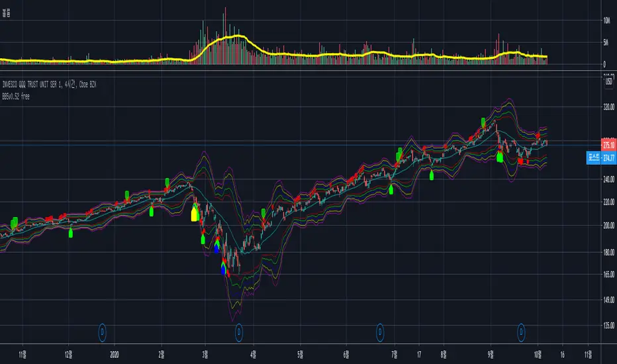The width and height of the screenshot is (617, 364).
Task: Click the 149.00 price axis label
Action: coord(609,300)
